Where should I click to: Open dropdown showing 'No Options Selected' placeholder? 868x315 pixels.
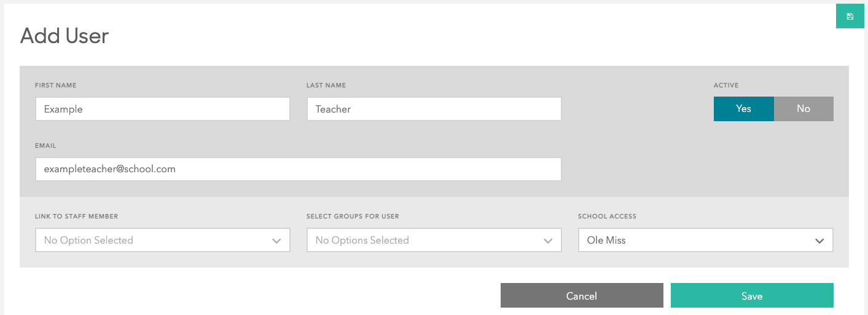coord(425,241)
